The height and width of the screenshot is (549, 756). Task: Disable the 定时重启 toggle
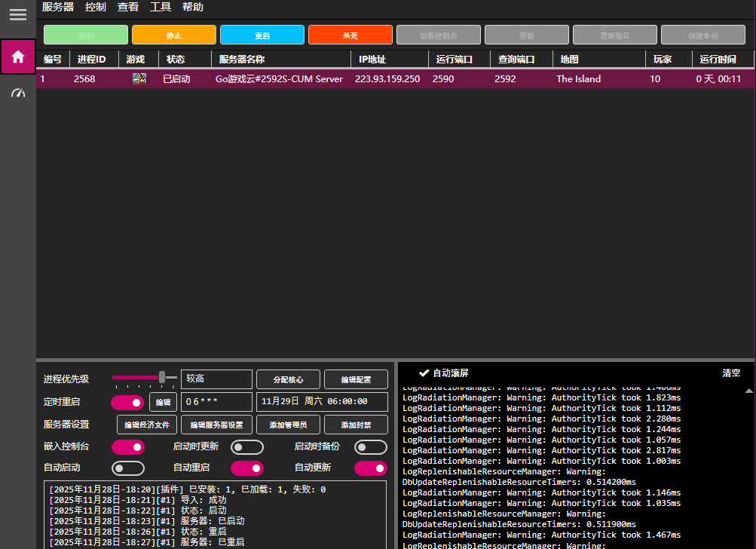tap(127, 403)
